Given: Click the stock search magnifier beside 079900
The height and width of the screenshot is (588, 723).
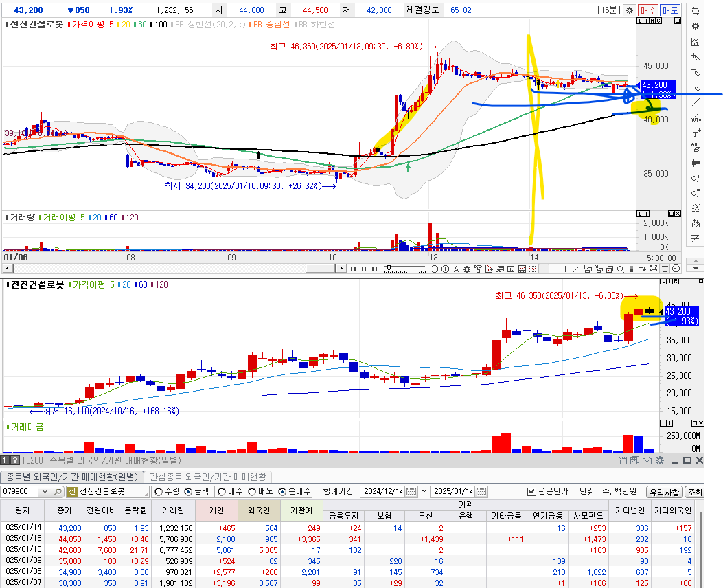Looking at the screenshot, I should (58, 492).
